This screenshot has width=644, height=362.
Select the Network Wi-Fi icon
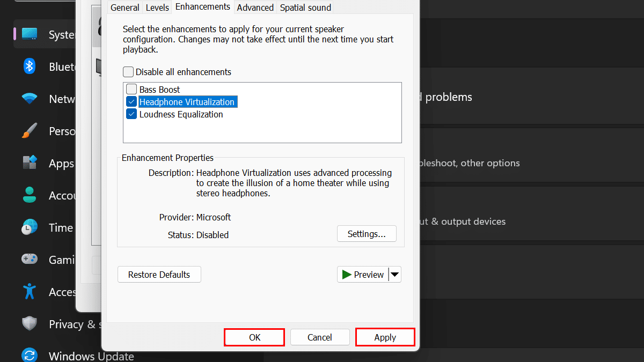pos(30,99)
